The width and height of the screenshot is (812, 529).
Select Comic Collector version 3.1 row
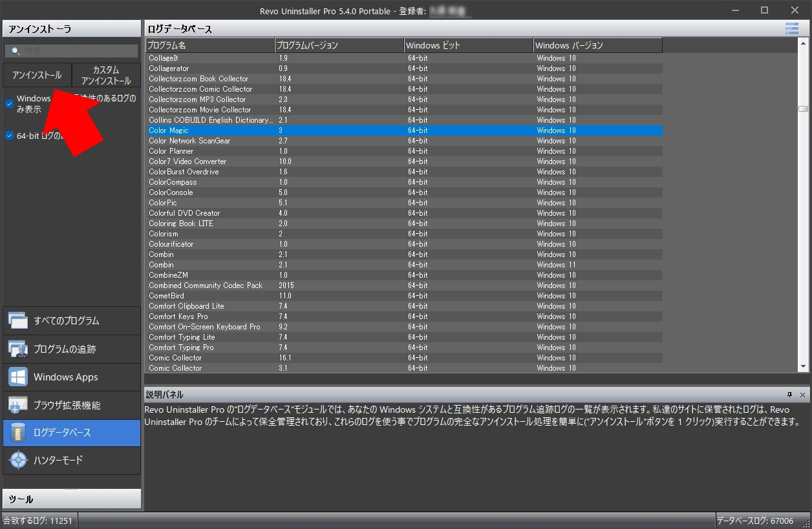coord(404,368)
